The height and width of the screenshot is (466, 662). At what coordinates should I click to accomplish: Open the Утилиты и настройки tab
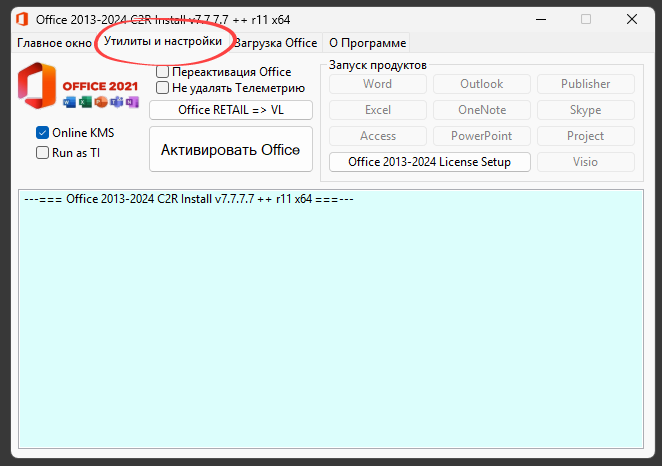(163, 42)
